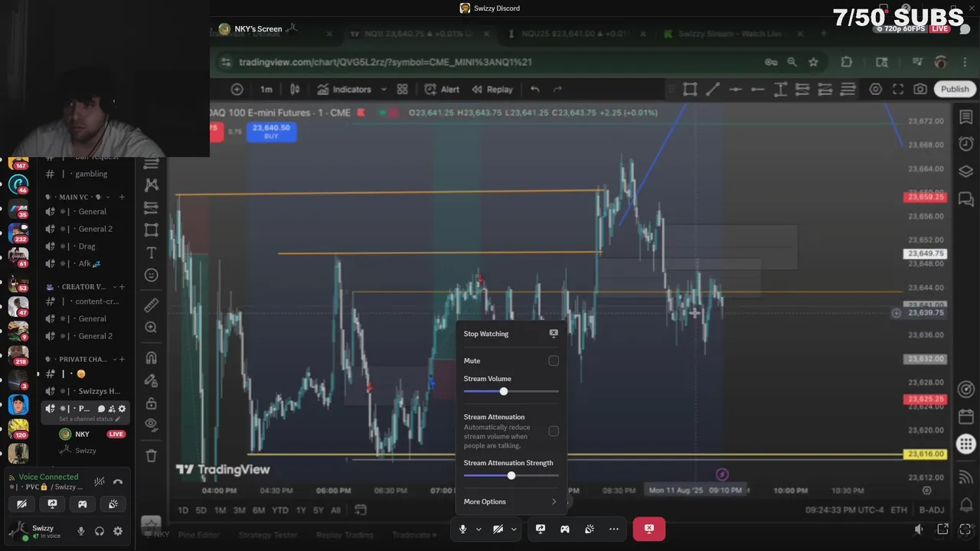
Task: Open the Afk voice channel
Action: click(x=84, y=264)
